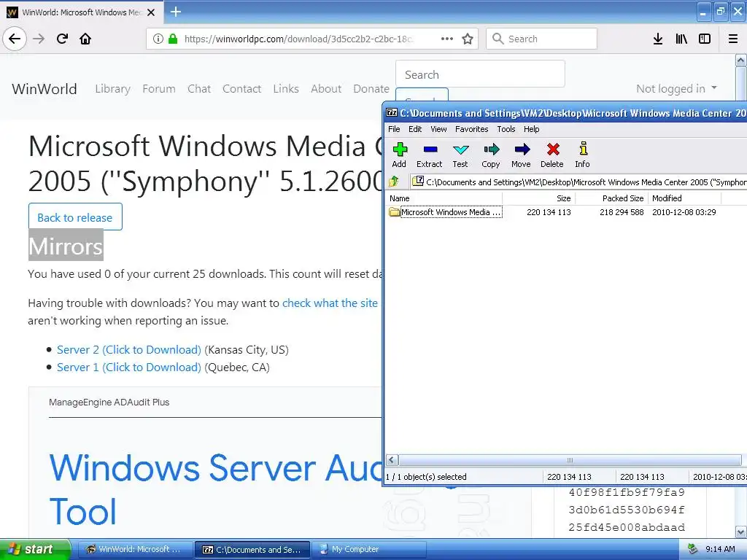Image resolution: width=747 pixels, height=560 pixels.
Task: Open the Firefox hamburger menu
Action: point(733,39)
